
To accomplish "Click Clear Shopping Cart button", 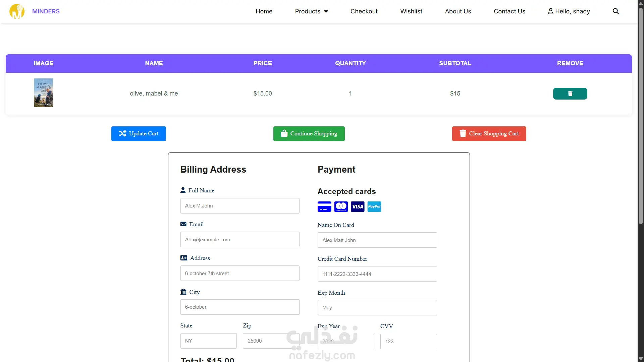I will tap(489, 134).
